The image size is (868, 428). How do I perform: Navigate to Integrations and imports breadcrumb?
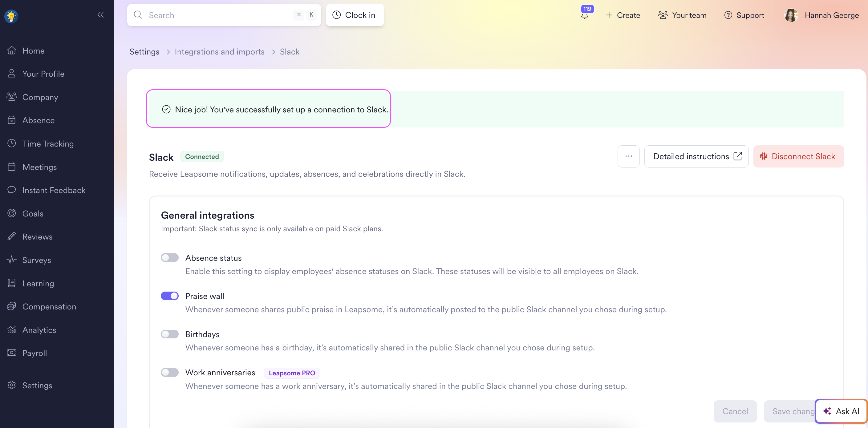pos(219,51)
